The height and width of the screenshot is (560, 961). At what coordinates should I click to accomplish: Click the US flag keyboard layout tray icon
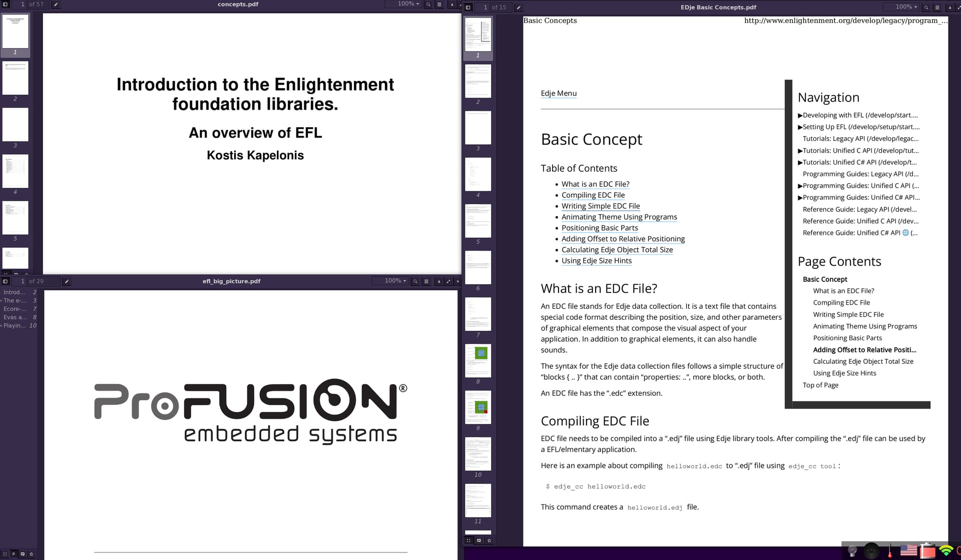click(x=908, y=551)
